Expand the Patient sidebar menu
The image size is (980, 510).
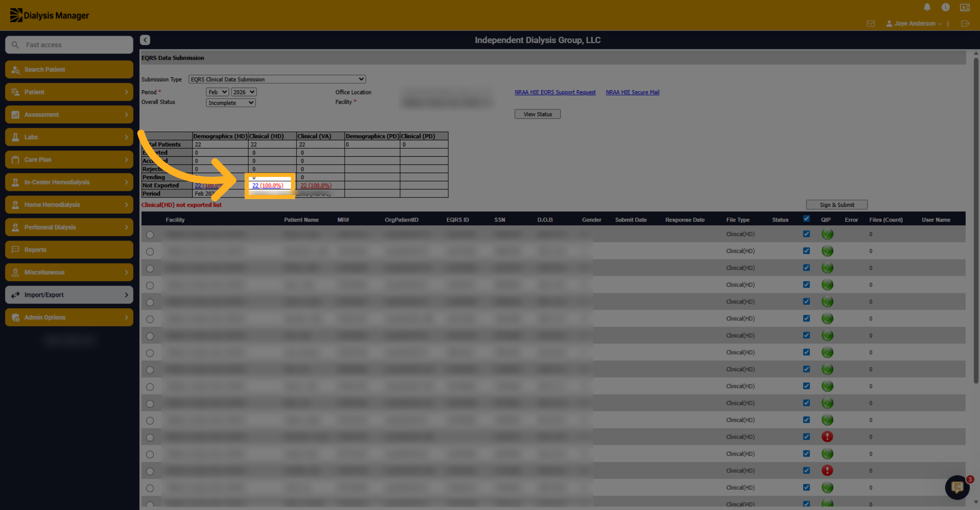coord(69,92)
